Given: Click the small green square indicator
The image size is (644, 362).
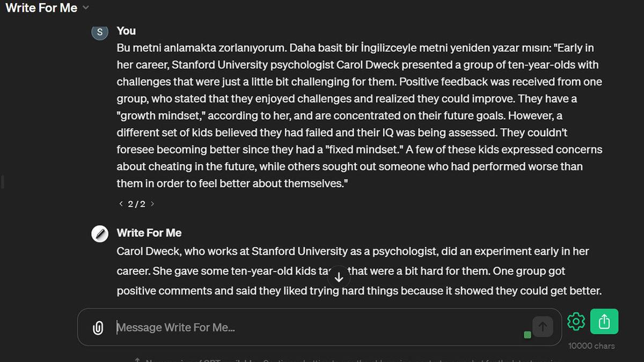Looking at the screenshot, I should pyautogui.click(x=527, y=335).
